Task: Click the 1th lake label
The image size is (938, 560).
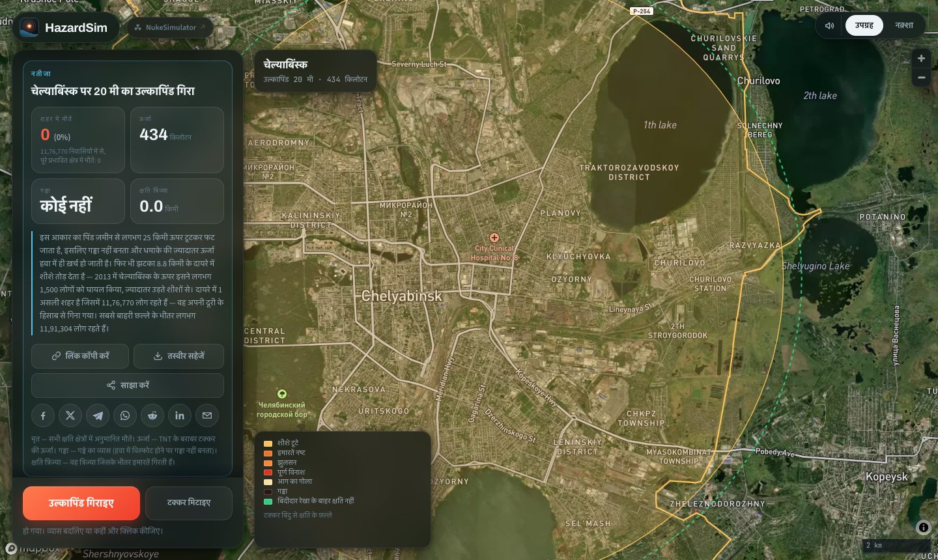Action: click(660, 125)
